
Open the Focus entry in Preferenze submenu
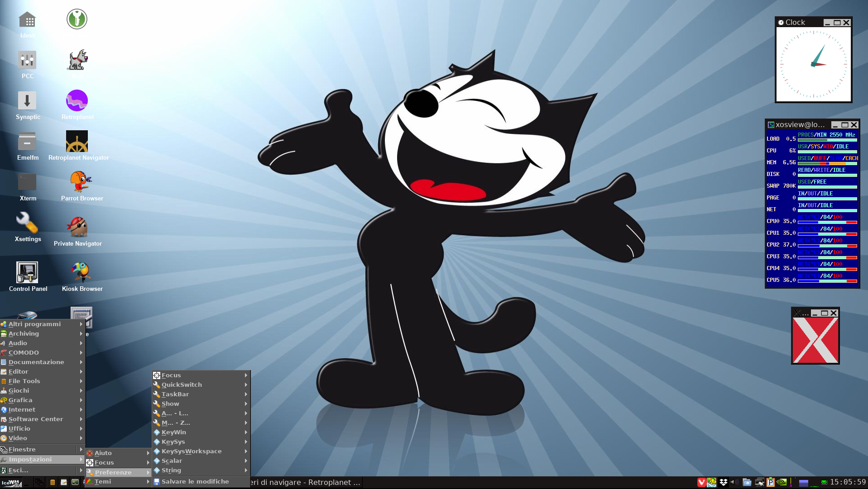pos(201,375)
